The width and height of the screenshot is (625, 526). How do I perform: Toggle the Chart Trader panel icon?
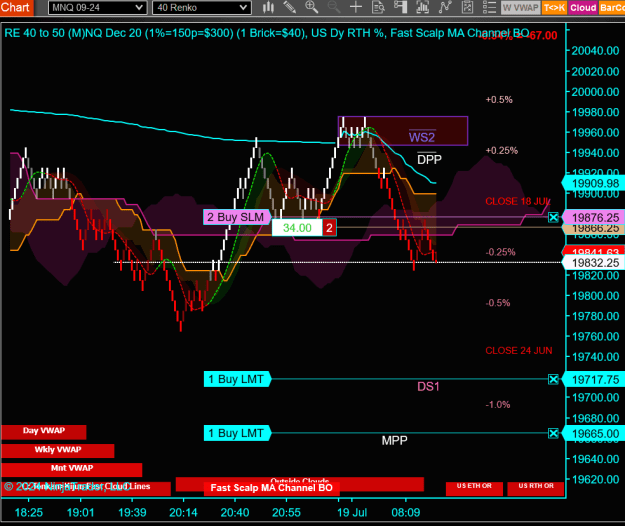400,7
